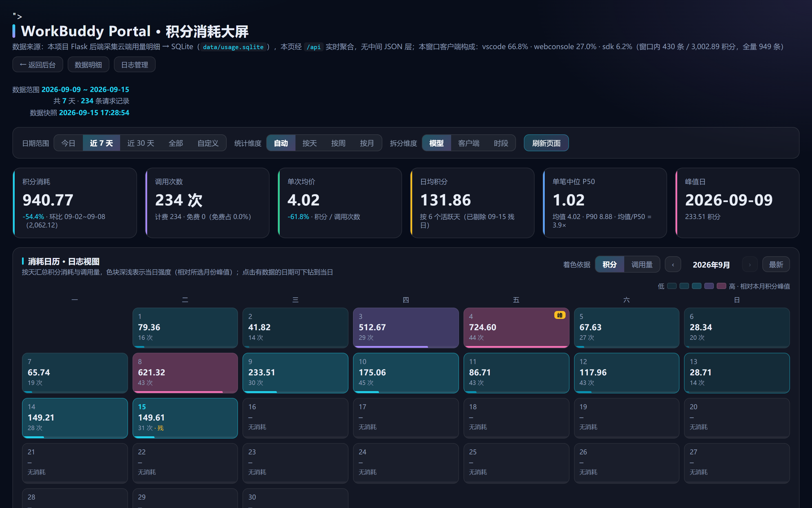812x508 pixels.
Task: Drill into day 12 showing 117.96
Action: click(626, 373)
